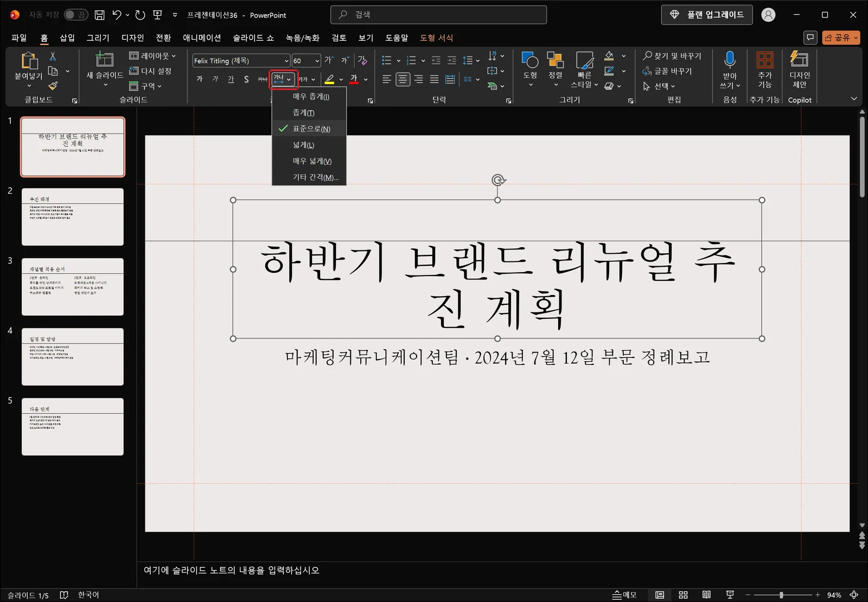
Task: Open the font name dropdown (Felix Titling)
Action: [286, 61]
